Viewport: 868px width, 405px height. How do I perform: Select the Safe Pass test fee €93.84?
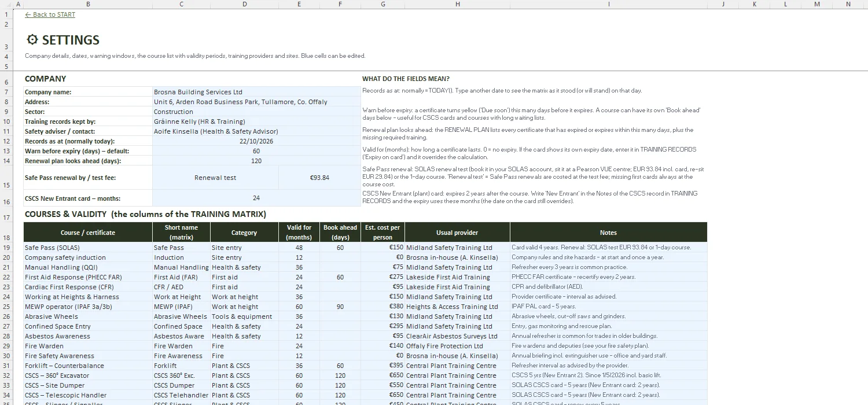coord(319,178)
